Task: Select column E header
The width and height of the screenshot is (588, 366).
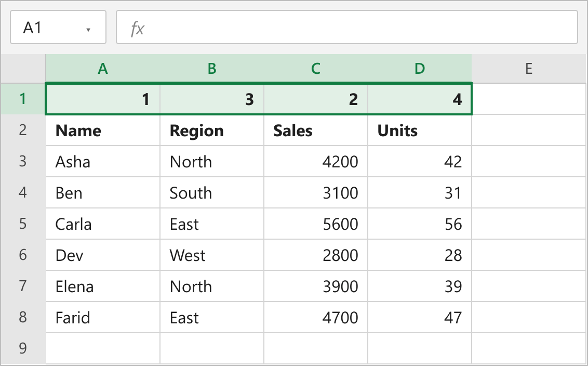Action: pyautogui.click(x=529, y=68)
